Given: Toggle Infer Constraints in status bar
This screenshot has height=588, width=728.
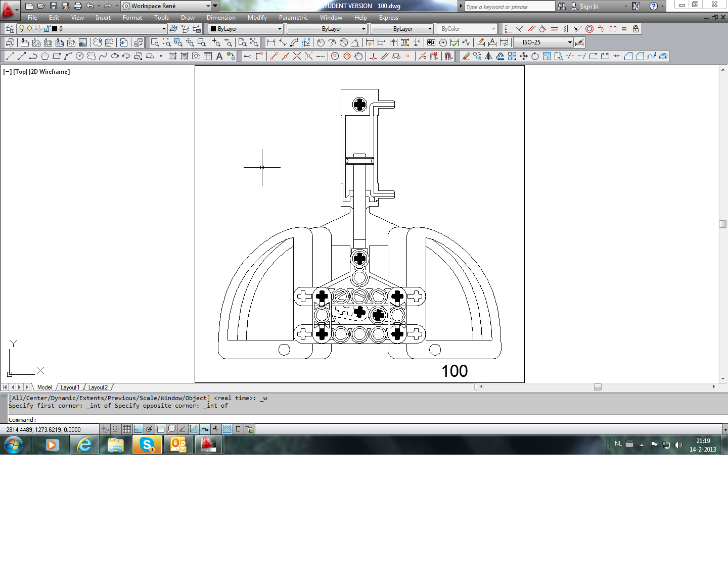Looking at the screenshot, I should pos(105,429).
